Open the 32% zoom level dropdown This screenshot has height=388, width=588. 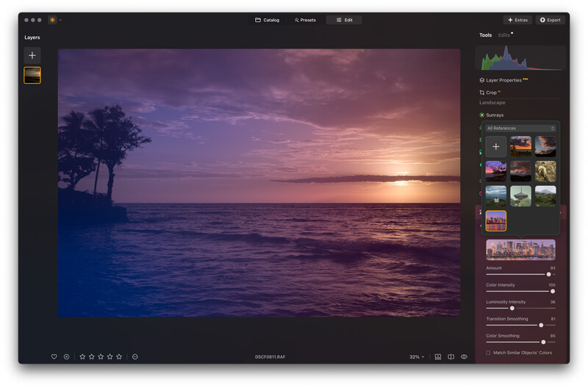417,356
